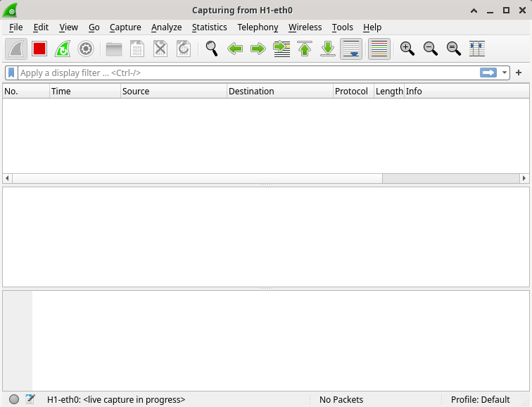The width and height of the screenshot is (532, 407).
Task: Open the Tools menu
Action: 342,27
